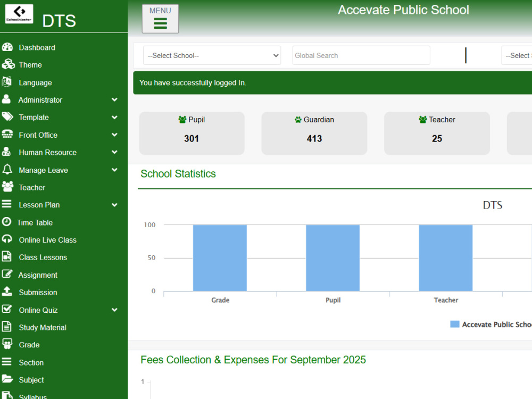The image size is (532, 399).
Task: Open Study Material menu item
Action: point(43,327)
